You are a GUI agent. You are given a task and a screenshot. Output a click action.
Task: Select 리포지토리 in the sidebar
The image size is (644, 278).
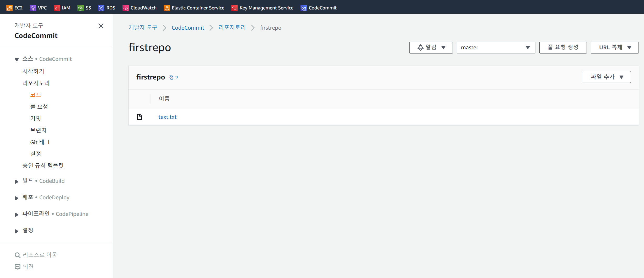(36, 83)
